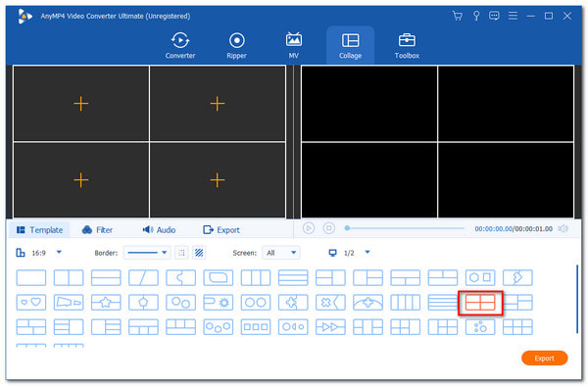Select the four horizontal rows template
588x386 pixels.
click(x=443, y=303)
